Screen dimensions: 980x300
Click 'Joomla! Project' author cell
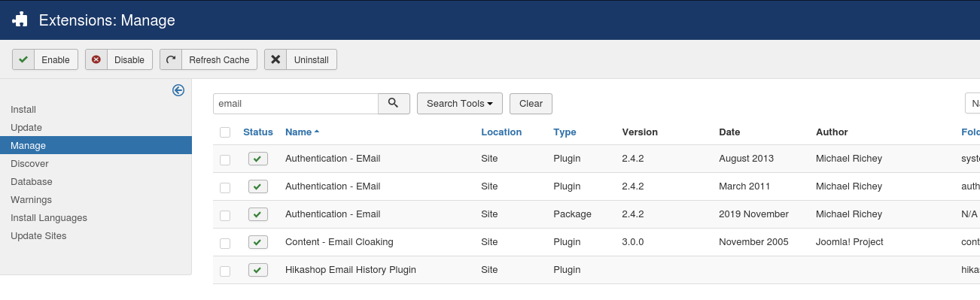(850, 242)
